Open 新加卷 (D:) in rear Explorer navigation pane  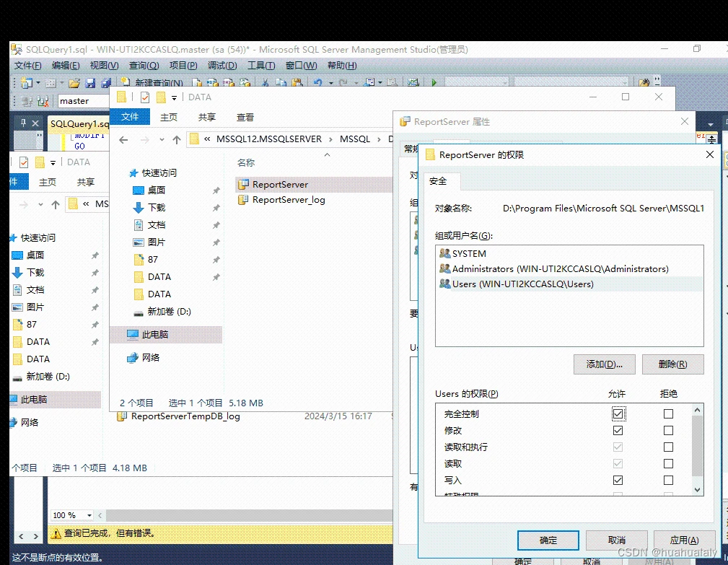(48, 377)
